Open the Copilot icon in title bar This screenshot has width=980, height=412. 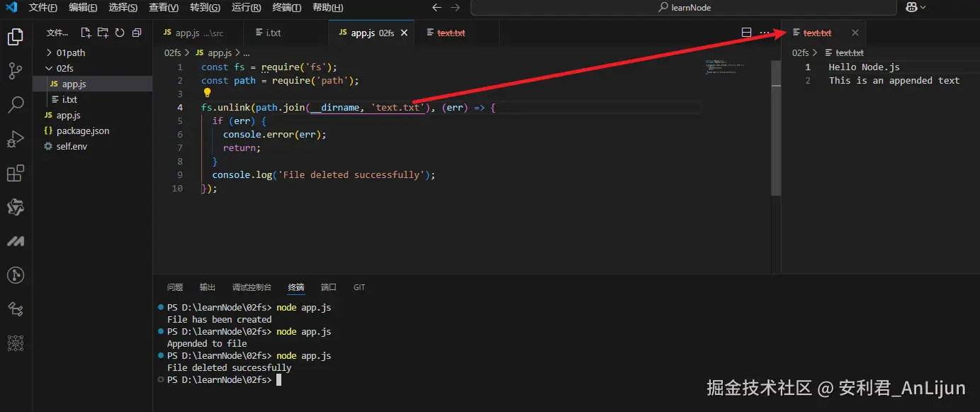point(911,8)
